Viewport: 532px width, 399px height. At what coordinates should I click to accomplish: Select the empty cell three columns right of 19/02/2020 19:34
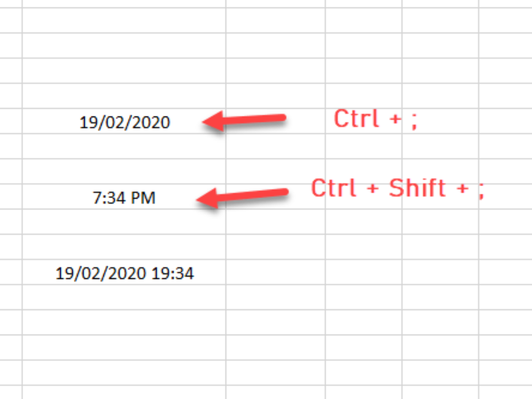440,272
